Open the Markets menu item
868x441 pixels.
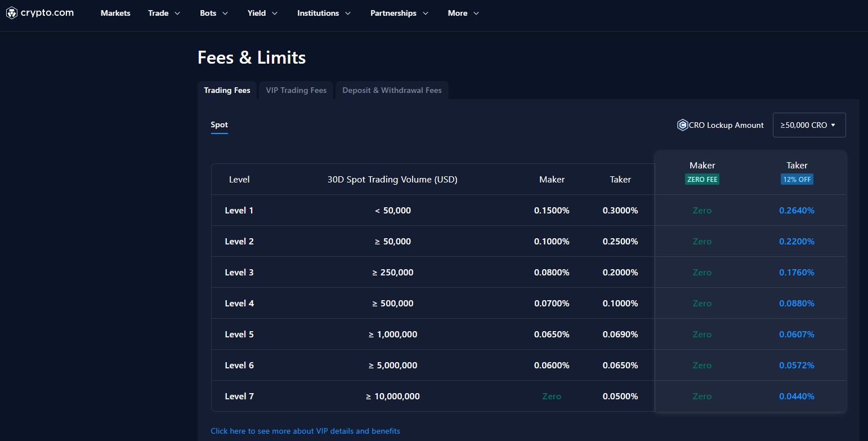click(x=115, y=13)
